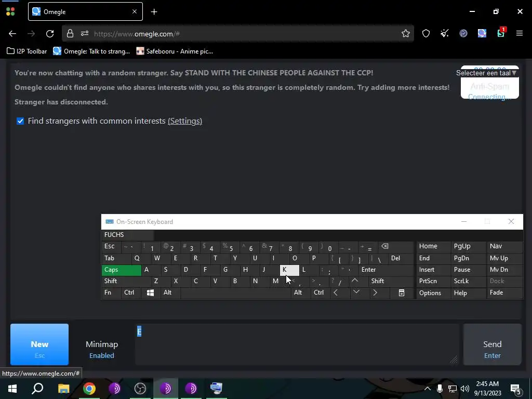Open on-screen keyboard Options

point(433,293)
